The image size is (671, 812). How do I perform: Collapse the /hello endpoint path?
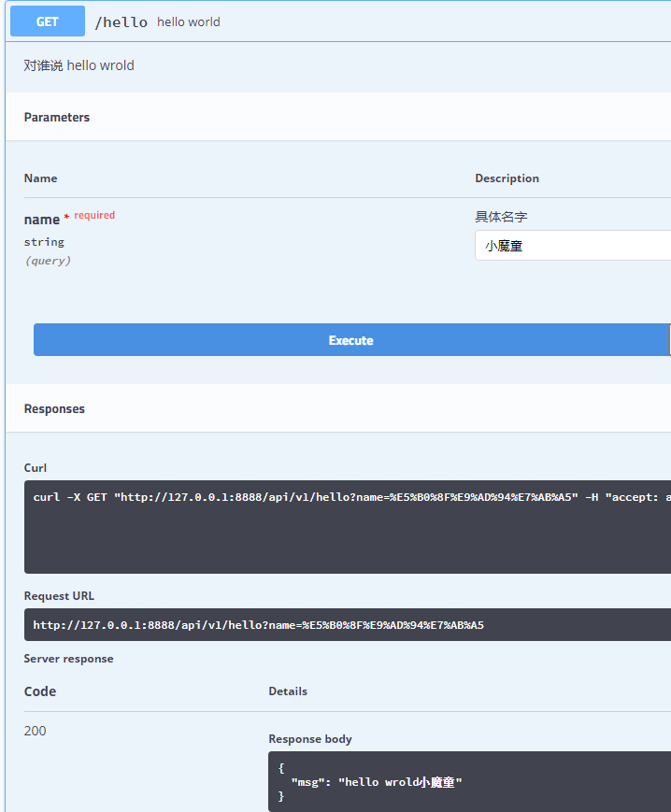click(x=121, y=22)
